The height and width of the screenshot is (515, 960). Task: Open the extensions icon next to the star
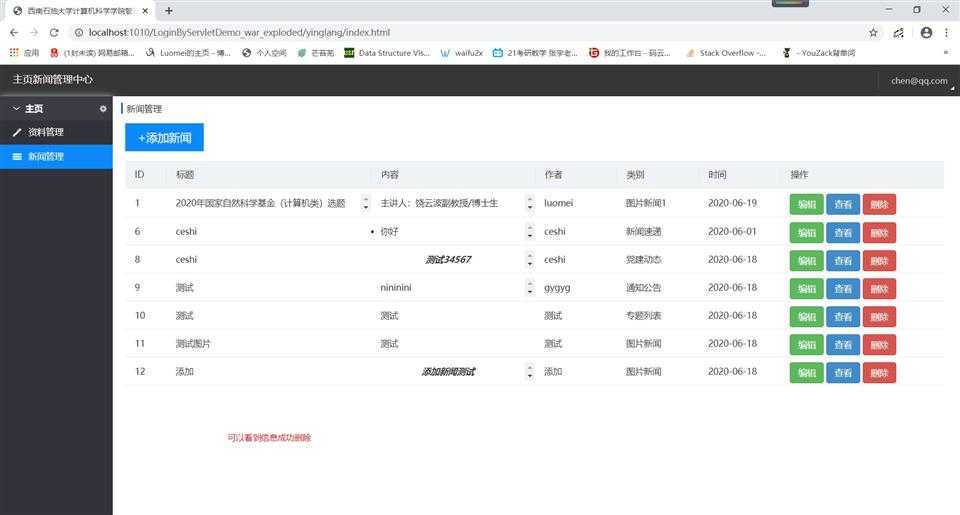(898, 33)
